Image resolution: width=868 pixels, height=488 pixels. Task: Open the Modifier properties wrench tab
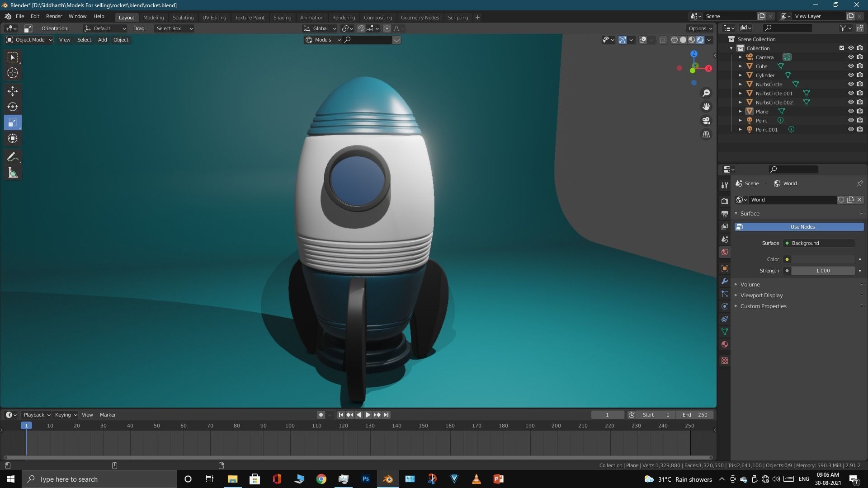725,281
